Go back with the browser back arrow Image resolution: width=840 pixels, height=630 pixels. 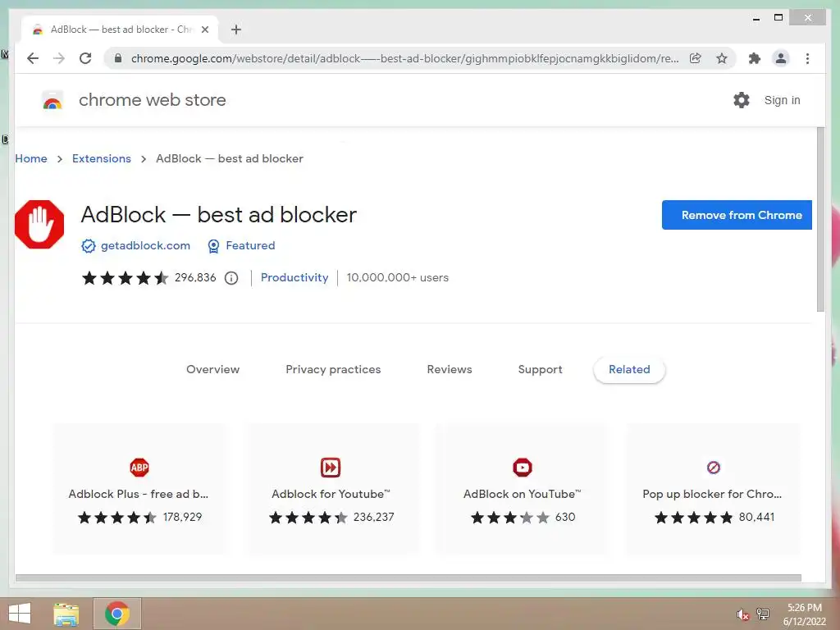(x=33, y=58)
